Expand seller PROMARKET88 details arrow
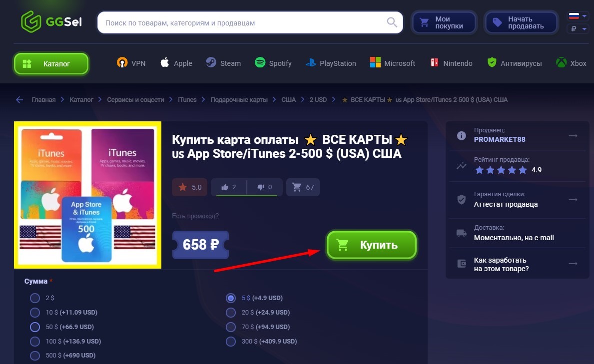This screenshot has width=594, height=364. [573, 136]
